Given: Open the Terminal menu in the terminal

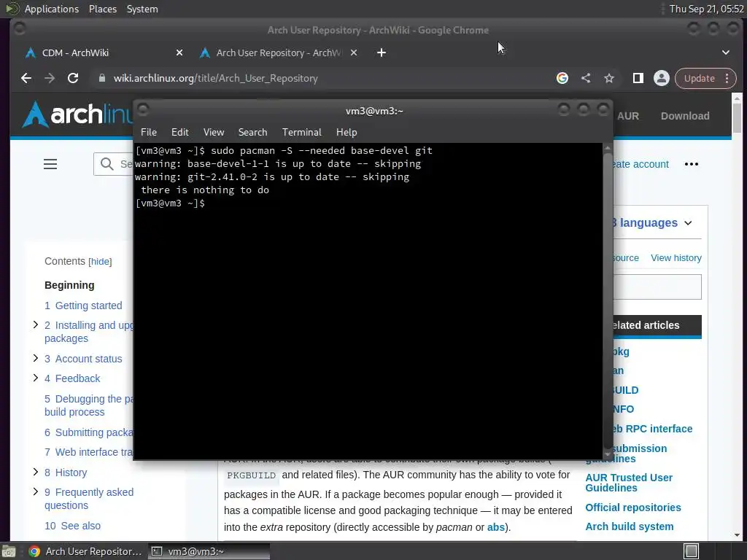Looking at the screenshot, I should pos(301,132).
